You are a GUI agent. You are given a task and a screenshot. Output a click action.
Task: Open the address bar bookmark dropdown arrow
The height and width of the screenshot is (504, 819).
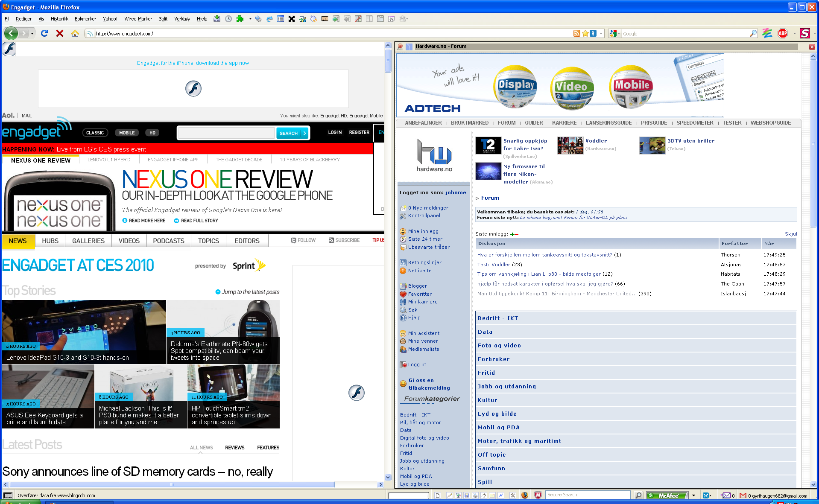(x=601, y=33)
